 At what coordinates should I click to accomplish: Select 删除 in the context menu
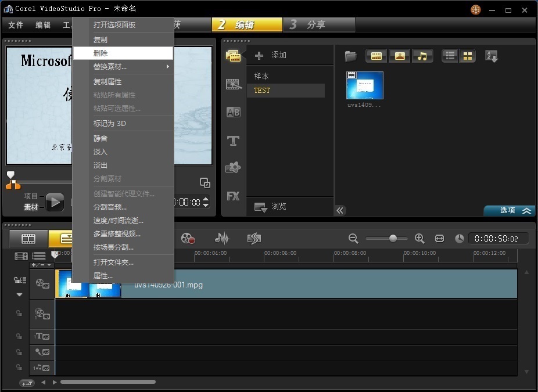(123, 53)
